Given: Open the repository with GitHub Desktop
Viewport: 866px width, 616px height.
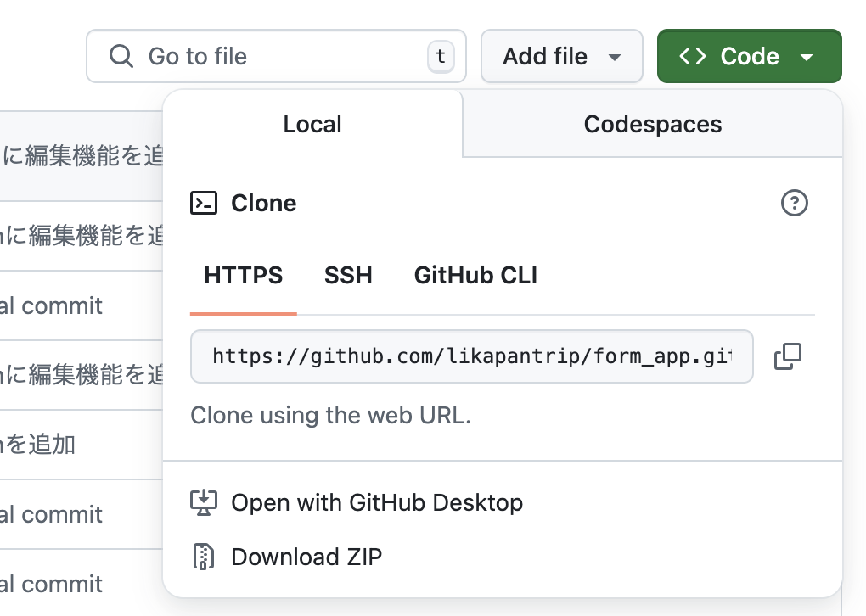Looking at the screenshot, I should click(x=376, y=502).
